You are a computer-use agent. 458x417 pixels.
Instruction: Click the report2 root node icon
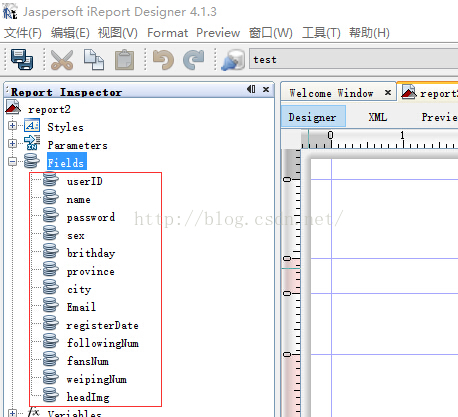(x=13, y=108)
